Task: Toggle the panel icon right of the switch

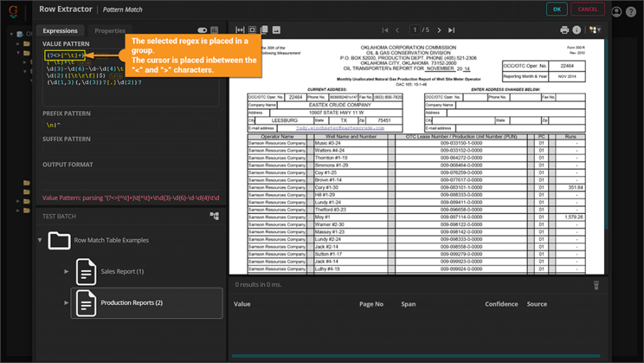Action: point(215,31)
